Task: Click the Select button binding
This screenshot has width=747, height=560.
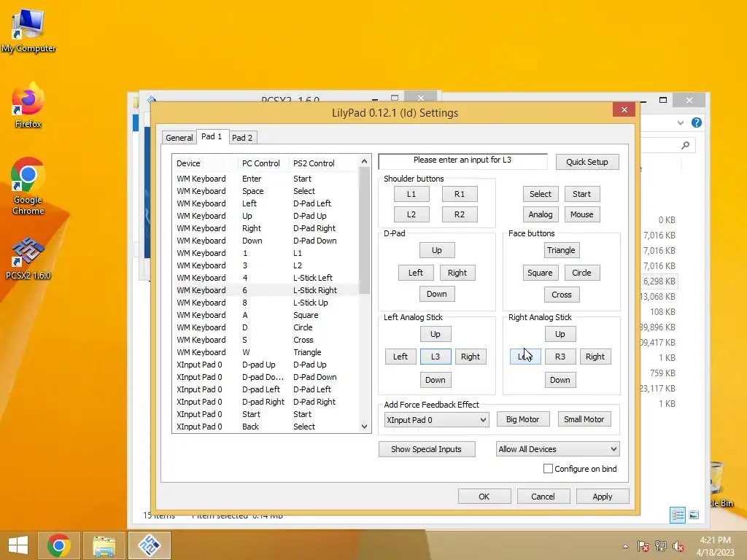Action: click(x=541, y=194)
